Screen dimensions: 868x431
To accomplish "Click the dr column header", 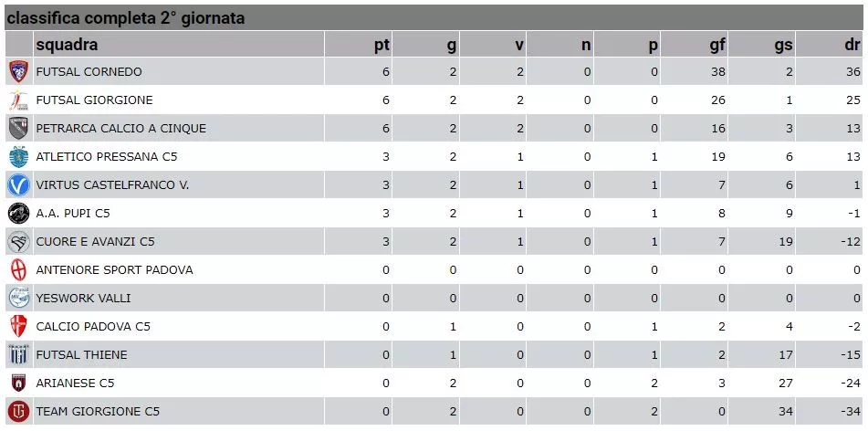I will pyautogui.click(x=852, y=45).
